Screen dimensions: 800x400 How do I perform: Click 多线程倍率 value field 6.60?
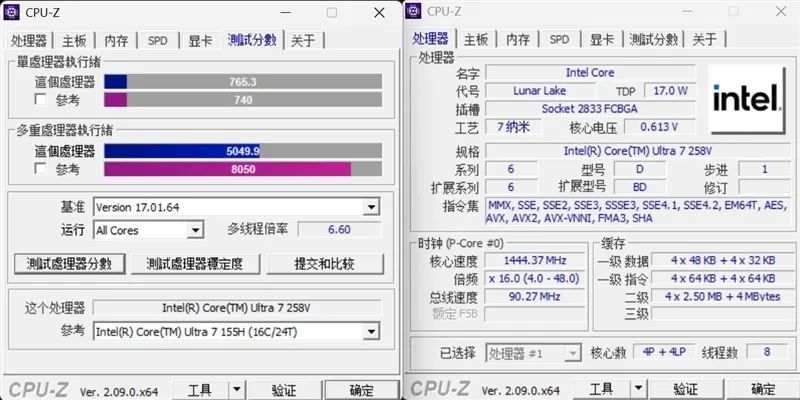(339, 230)
